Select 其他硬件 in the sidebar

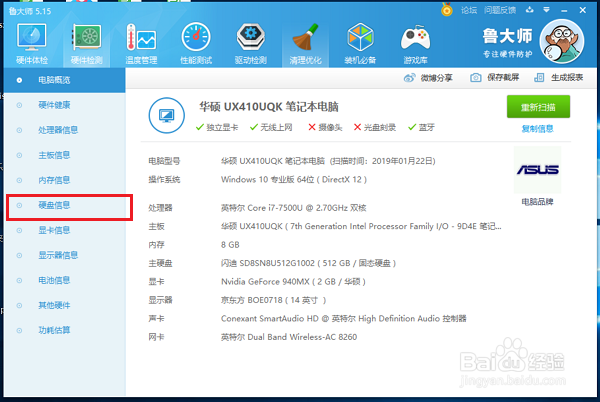(x=64, y=305)
